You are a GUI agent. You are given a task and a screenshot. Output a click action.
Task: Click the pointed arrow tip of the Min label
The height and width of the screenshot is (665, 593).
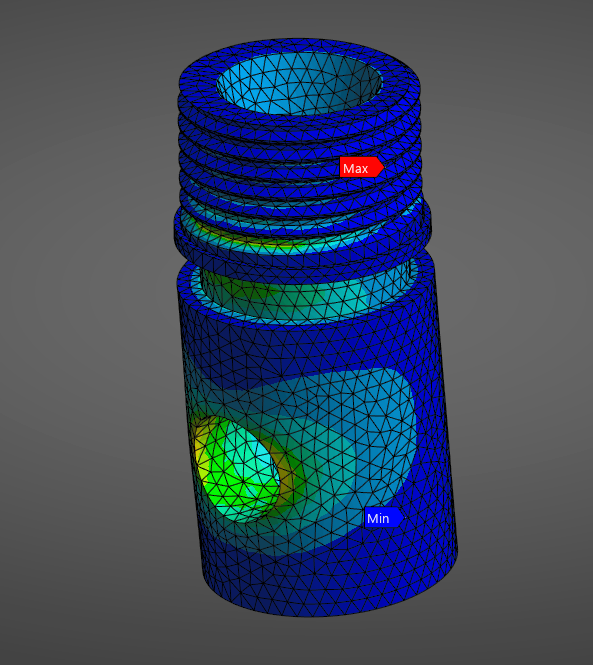[402, 518]
